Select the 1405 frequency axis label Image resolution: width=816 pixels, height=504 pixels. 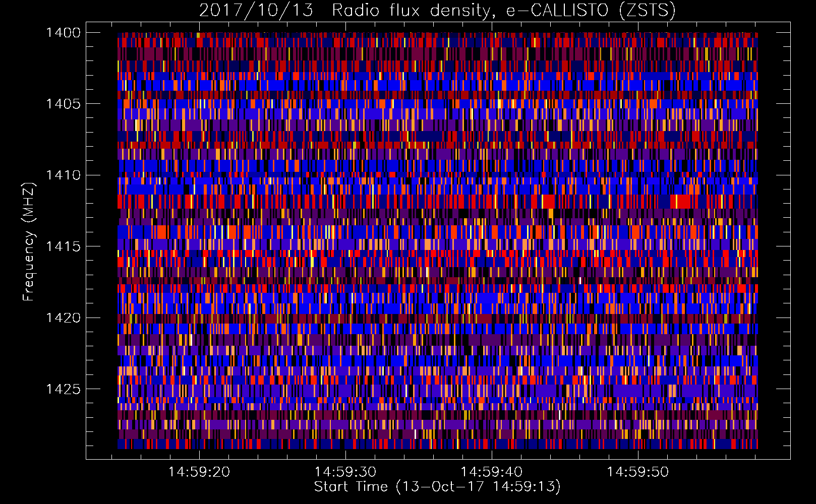(x=63, y=104)
